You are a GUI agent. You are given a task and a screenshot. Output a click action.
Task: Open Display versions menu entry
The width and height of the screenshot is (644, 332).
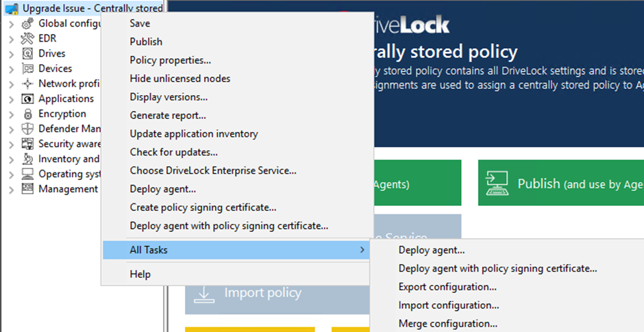pyautogui.click(x=237, y=97)
